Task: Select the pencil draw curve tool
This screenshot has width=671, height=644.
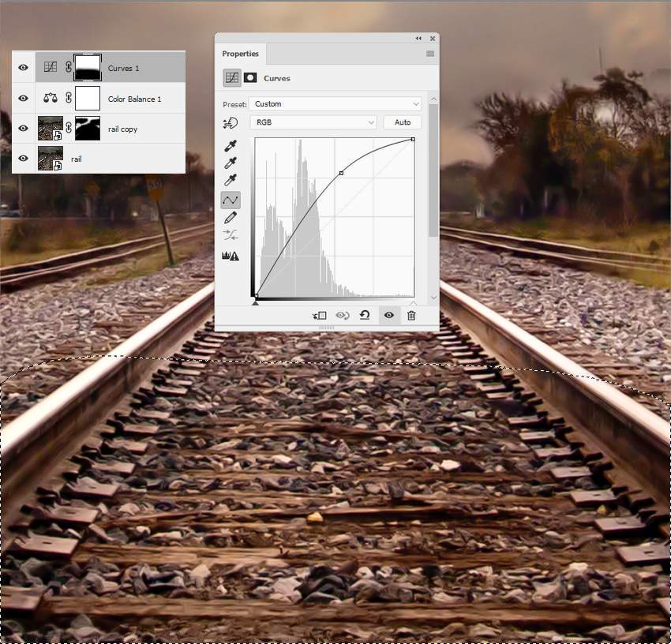Action: [231, 217]
